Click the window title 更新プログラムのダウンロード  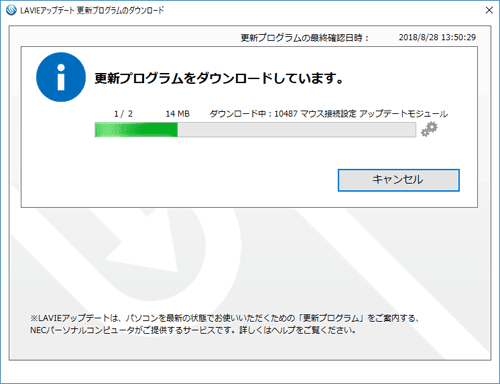[x=120, y=11]
